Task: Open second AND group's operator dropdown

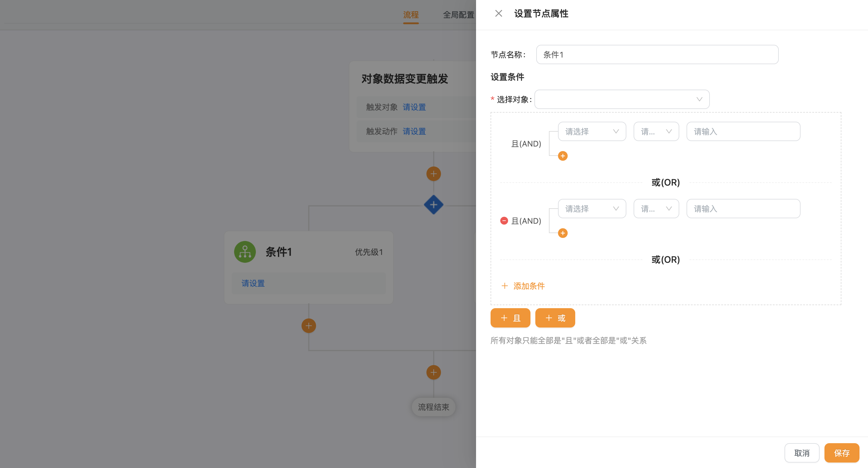Action: 656,209
